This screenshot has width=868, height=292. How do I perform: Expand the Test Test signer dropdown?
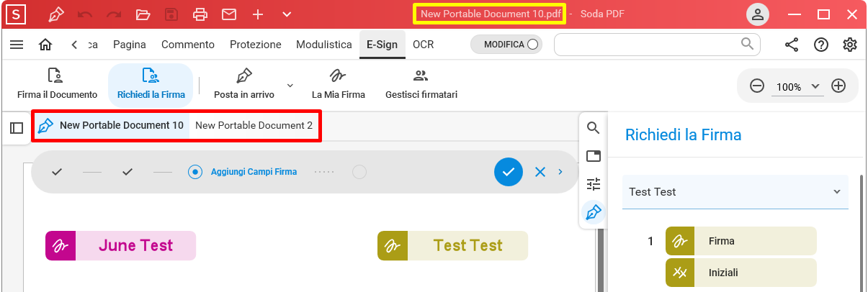coord(735,192)
